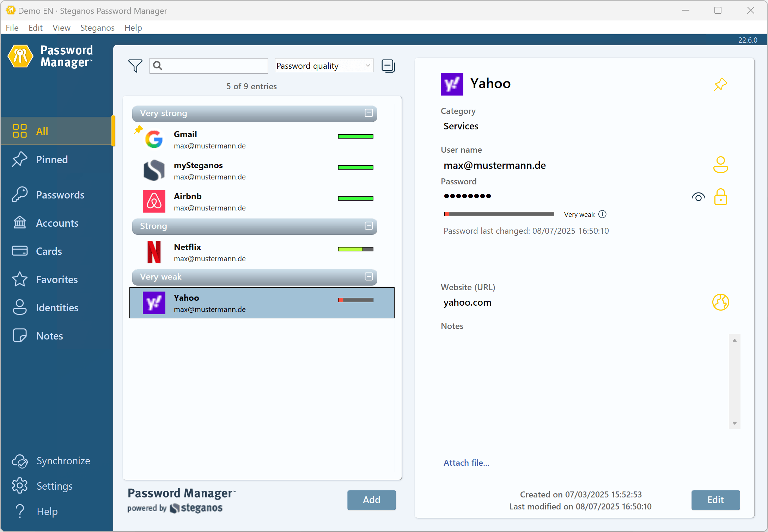Select the Passwords section in the sidebar
Image resolution: width=768 pixels, height=532 pixels.
[x=60, y=195]
